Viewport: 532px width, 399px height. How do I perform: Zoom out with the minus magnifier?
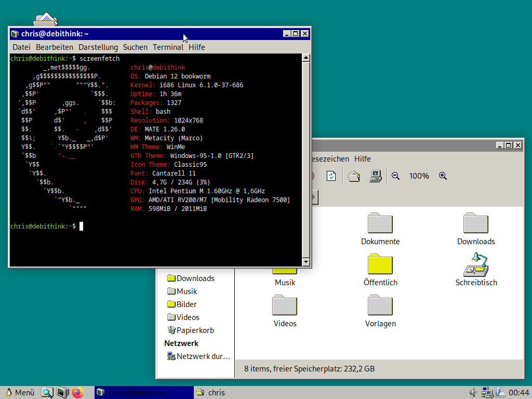pos(395,176)
